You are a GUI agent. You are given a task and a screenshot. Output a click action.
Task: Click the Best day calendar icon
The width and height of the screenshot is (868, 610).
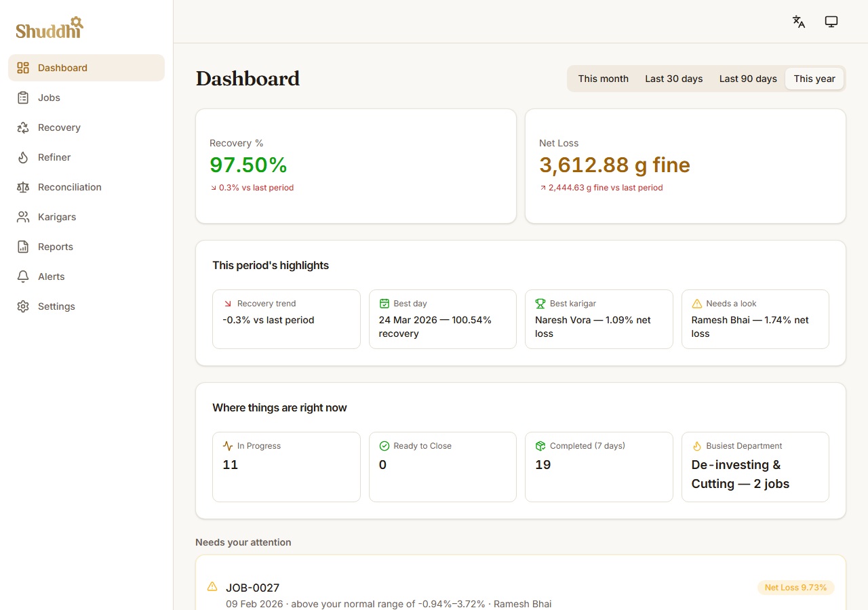point(384,304)
